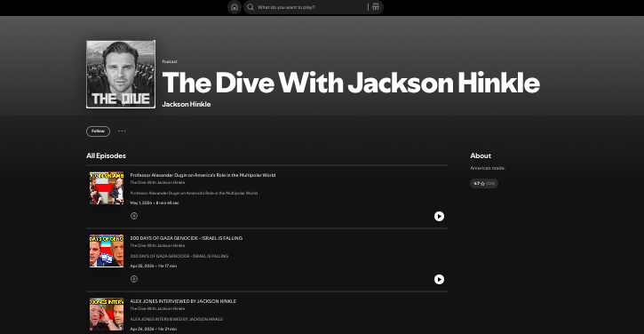Click the 200 Days of Gaza episode thumbnail

[x=107, y=251]
